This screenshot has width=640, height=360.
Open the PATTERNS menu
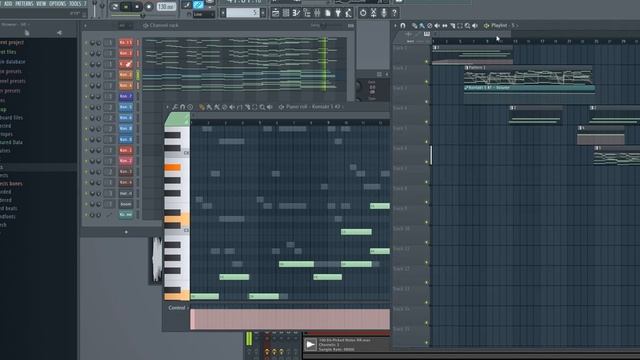(24, 4)
